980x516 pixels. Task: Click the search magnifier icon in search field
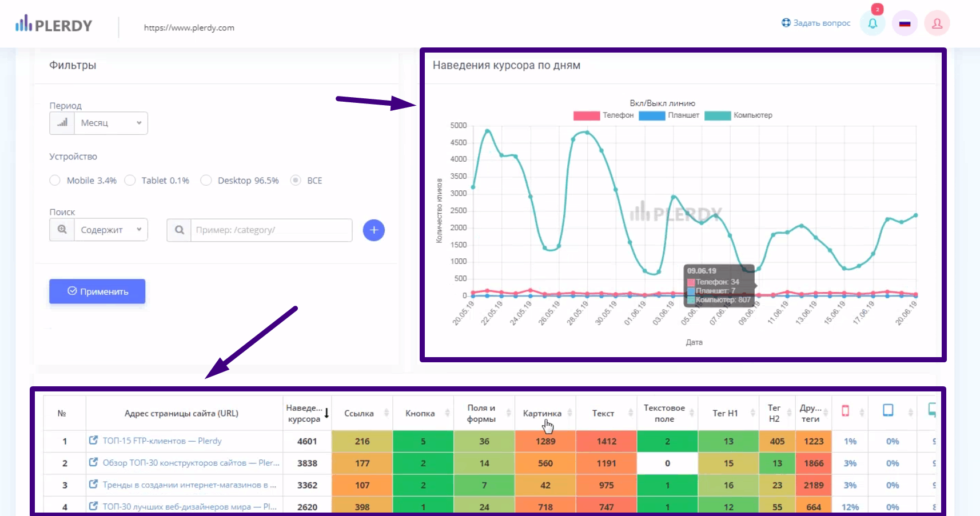coord(179,230)
